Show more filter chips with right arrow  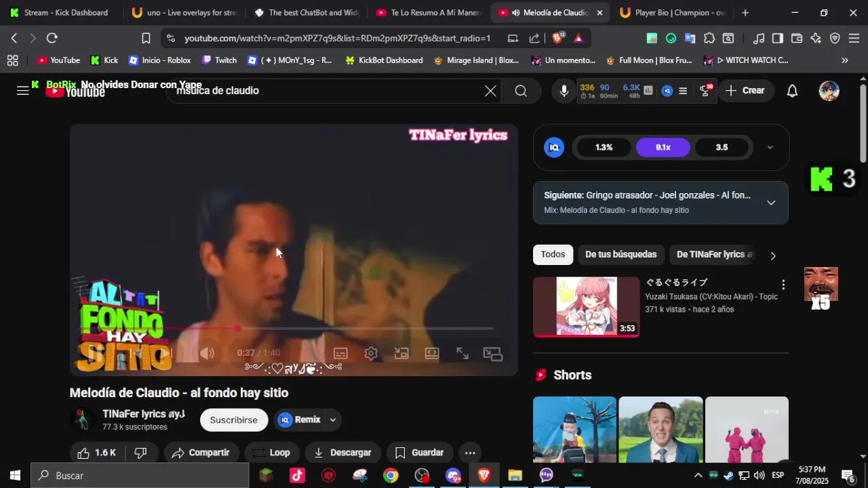click(773, 256)
